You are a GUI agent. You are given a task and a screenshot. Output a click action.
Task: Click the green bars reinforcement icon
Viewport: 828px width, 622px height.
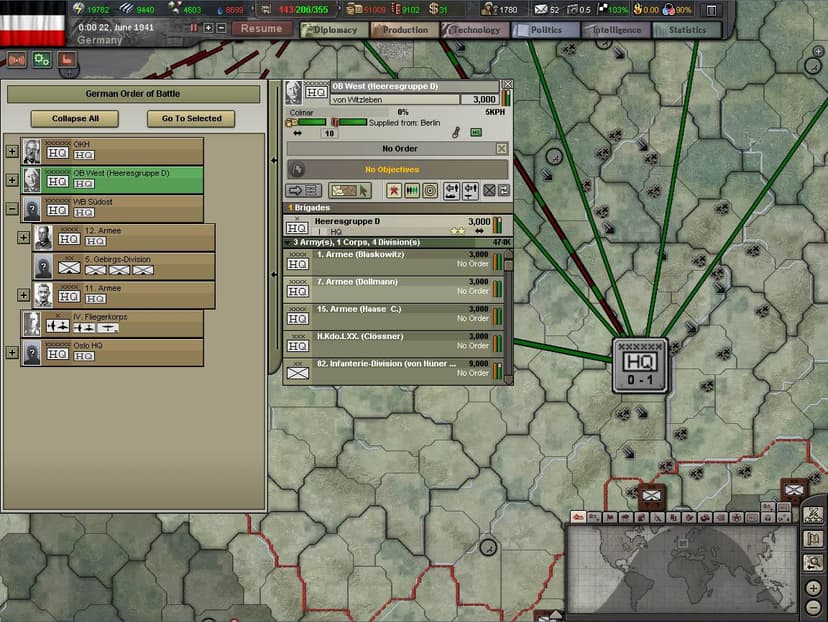point(412,191)
